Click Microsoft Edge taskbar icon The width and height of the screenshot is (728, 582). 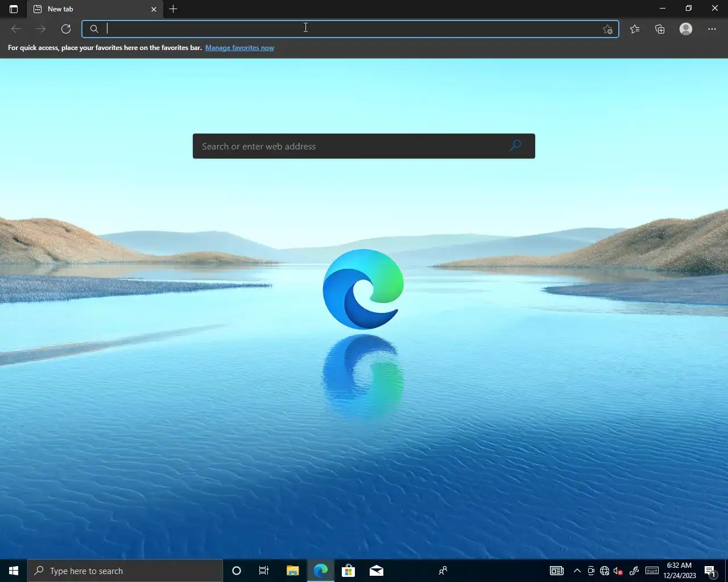320,571
